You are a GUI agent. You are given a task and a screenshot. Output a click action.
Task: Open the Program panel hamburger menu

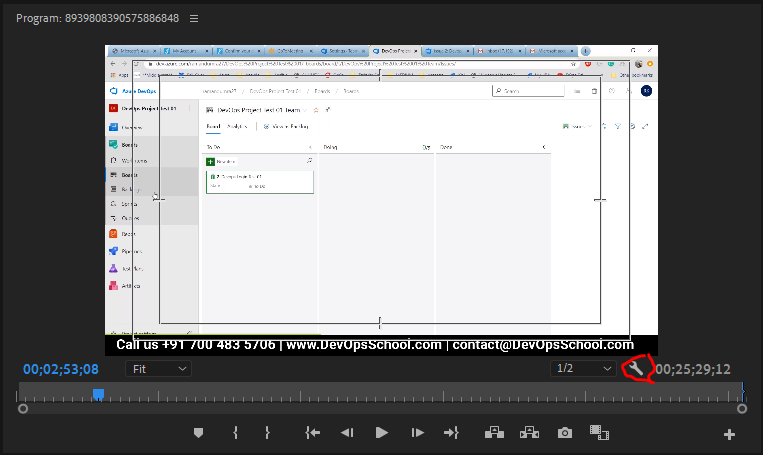click(194, 18)
